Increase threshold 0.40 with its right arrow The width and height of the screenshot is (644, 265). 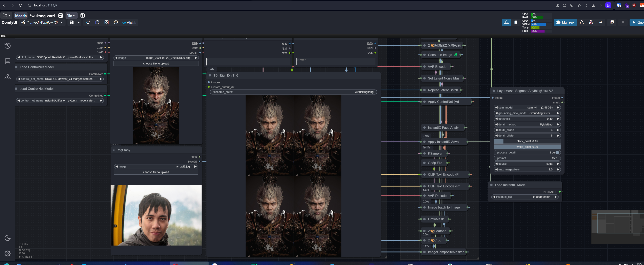pos(558,119)
